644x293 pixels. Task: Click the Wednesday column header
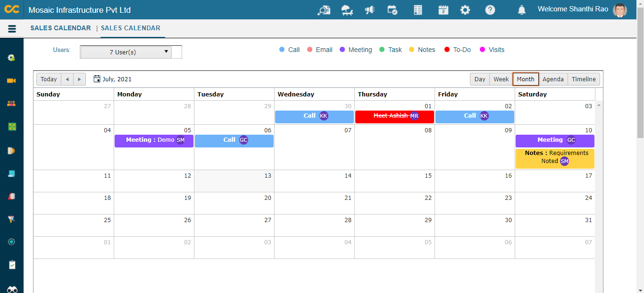pos(314,94)
